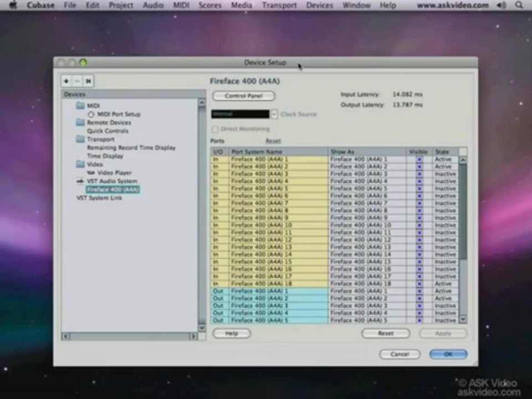
Task: Click Devices list horizontal scroll left arrow
Action: click(66, 336)
